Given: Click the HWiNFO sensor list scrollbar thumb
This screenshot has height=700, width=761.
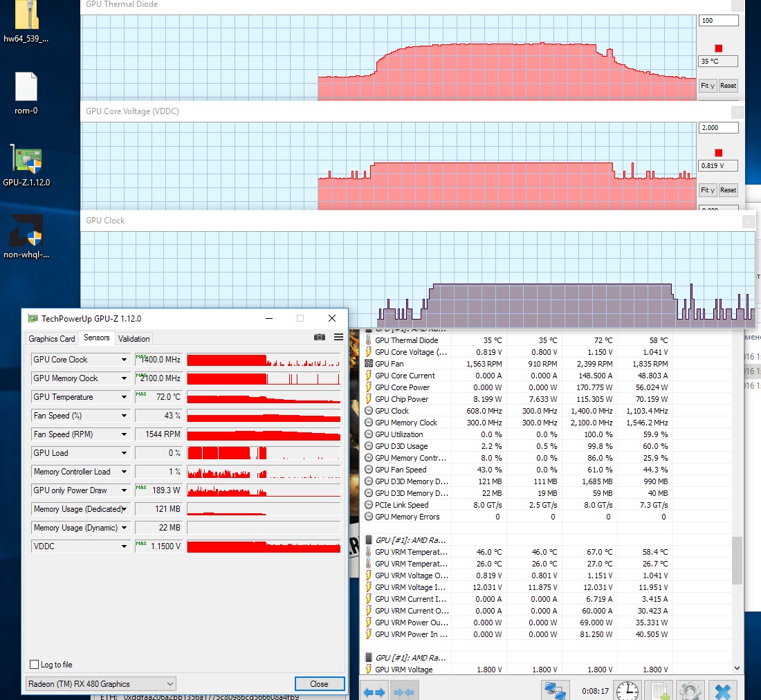Looking at the screenshot, I should pyautogui.click(x=737, y=560).
